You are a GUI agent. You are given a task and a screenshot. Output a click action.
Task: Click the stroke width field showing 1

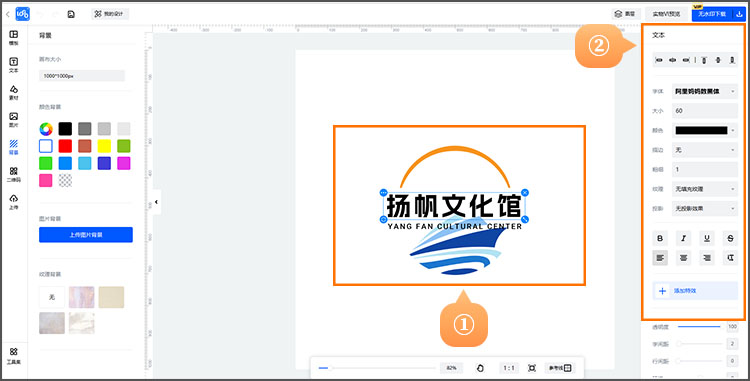click(x=705, y=169)
